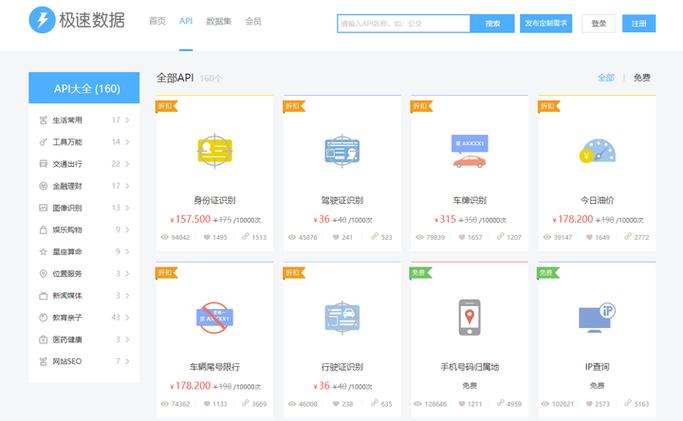
Task: Click the 网站SEO category icon
Action: [43, 361]
